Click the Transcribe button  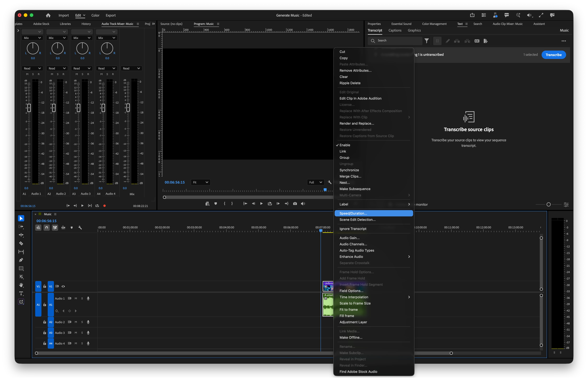pyautogui.click(x=553, y=55)
